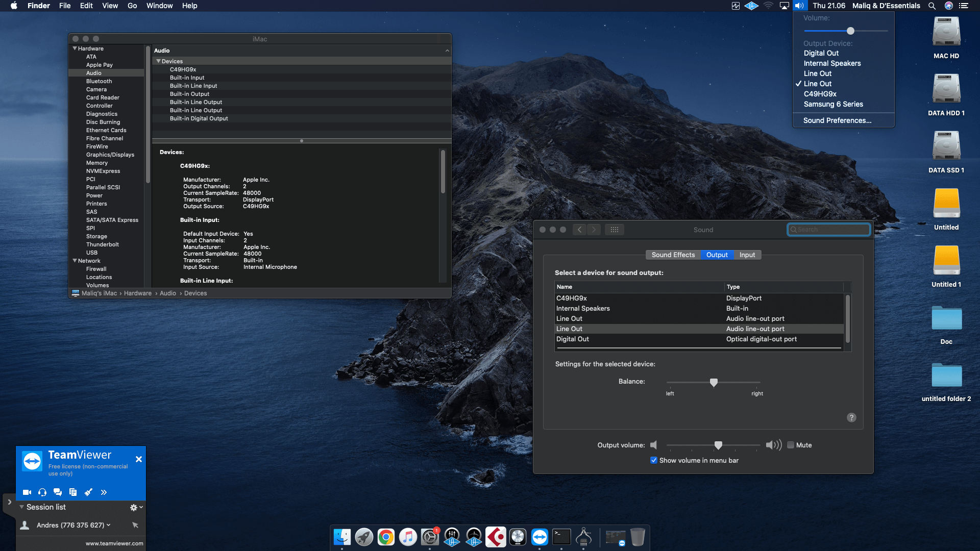Collapse the Devices section in System Information
Viewport: 980px width, 551px height.
click(158, 61)
